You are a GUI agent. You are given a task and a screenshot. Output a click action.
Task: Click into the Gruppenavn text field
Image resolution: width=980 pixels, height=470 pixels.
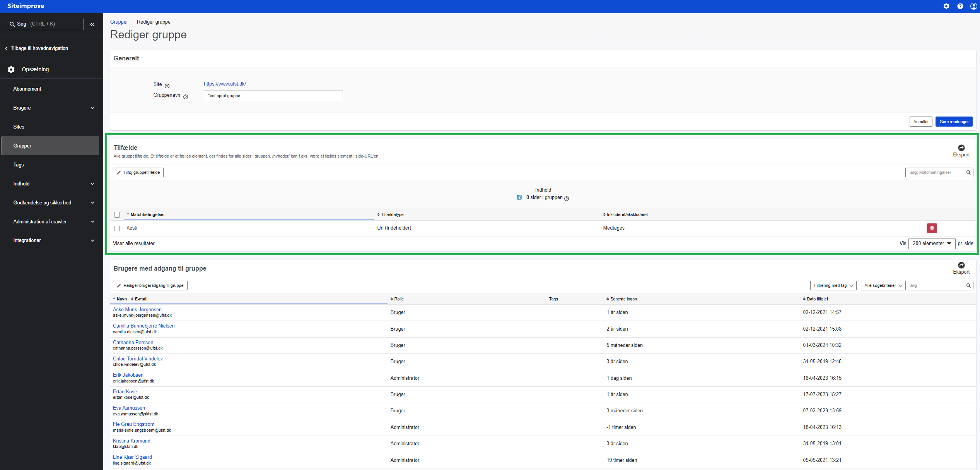(273, 96)
